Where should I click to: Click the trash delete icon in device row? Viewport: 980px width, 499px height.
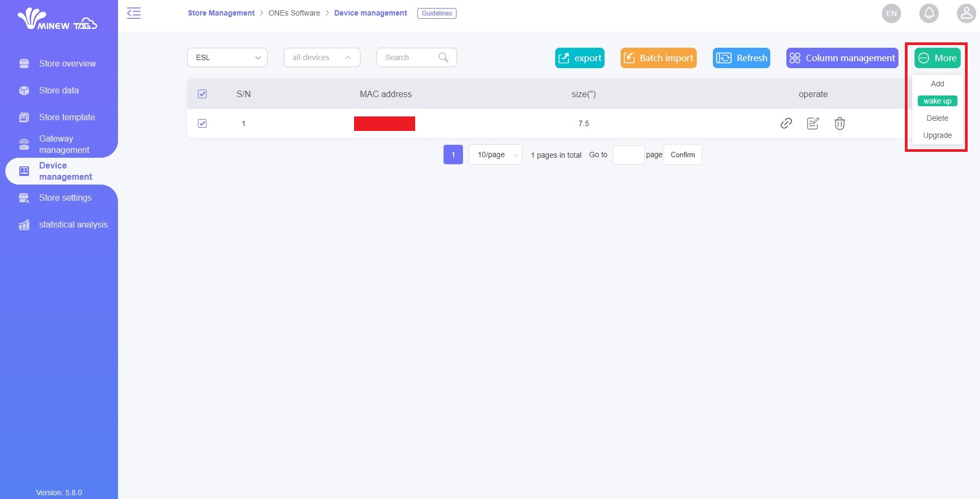pyautogui.click(x=839, y=123)
